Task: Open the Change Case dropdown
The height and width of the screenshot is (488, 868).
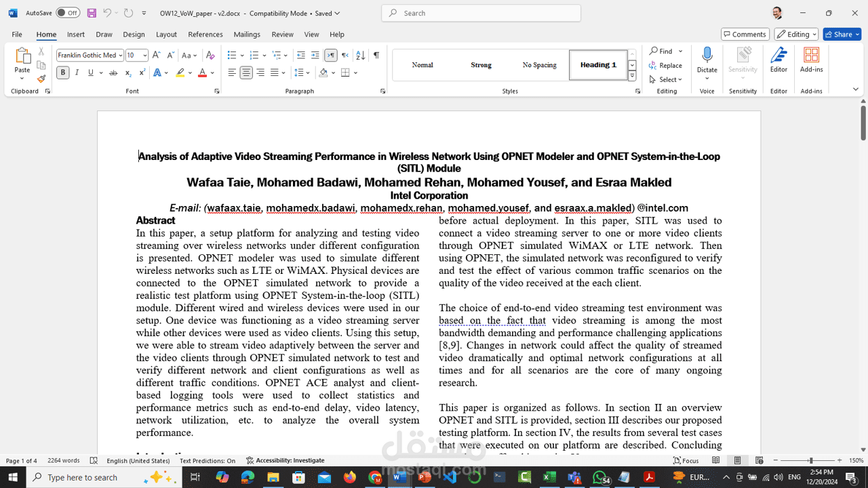Action: pos(189,56)
